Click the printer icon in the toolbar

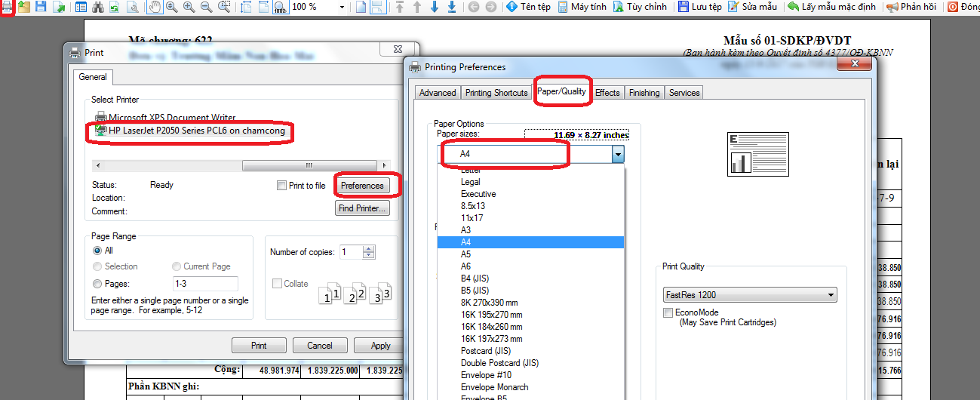[6, 7]
